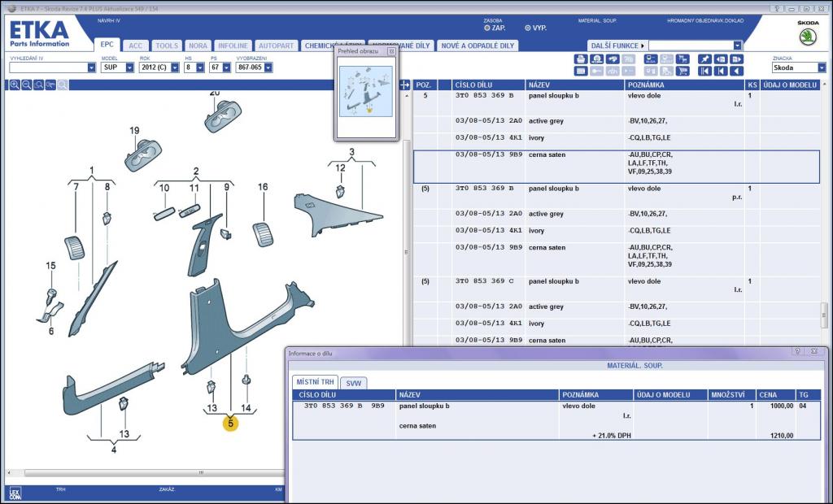
Task: Click the monitor screen icon in upper toolbar row
Action: (x=651, y=59)
